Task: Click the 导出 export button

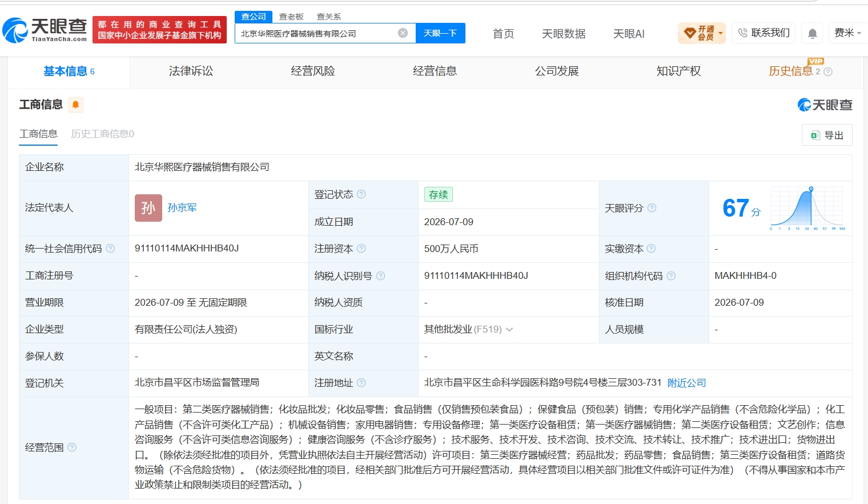Action: pos(827,135)
